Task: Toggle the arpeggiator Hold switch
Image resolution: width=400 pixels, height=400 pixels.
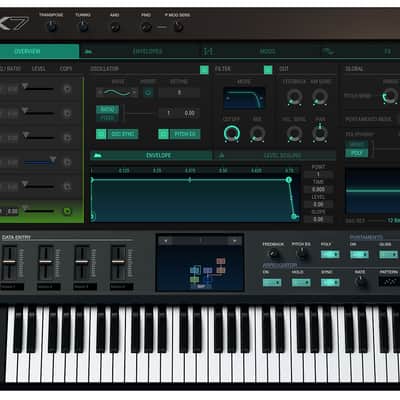Action: (301, 283)
